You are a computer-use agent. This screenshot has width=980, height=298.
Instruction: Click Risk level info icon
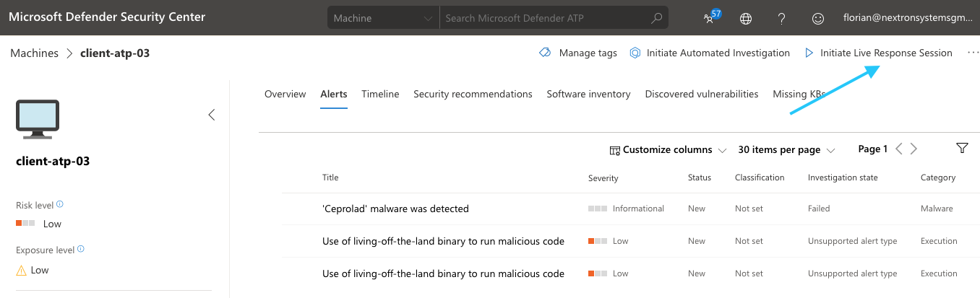click(x=60, y=205)
